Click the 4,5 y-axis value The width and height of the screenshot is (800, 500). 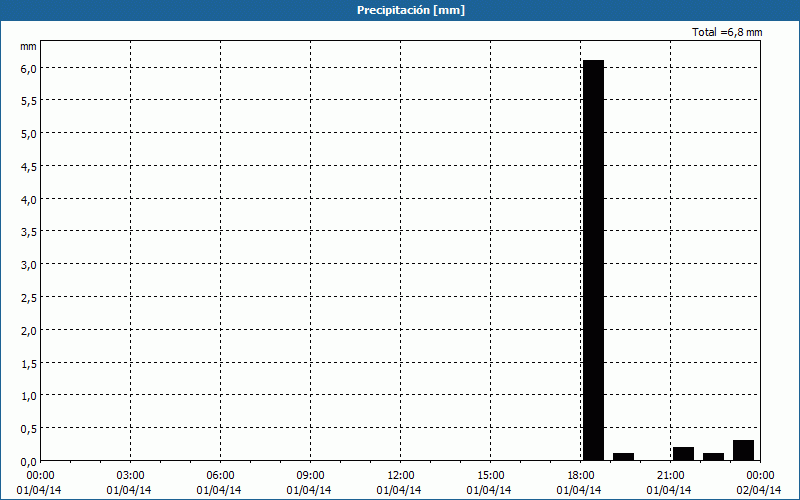tap(29, 167)
